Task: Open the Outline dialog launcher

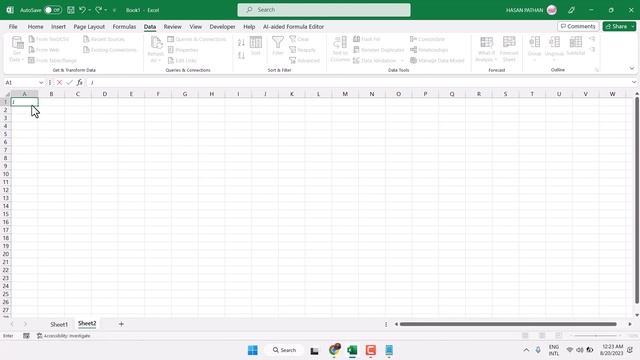Action: 597,70
